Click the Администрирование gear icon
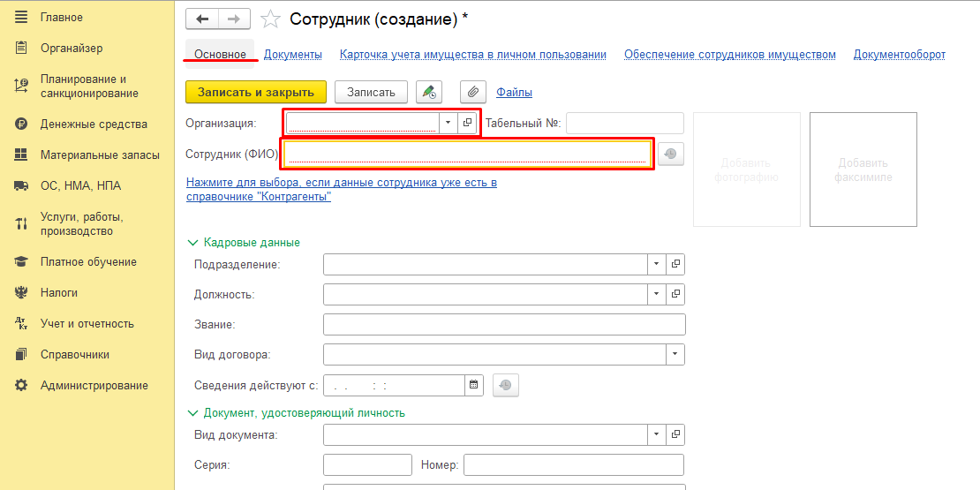980x490 pixels. 21,385
